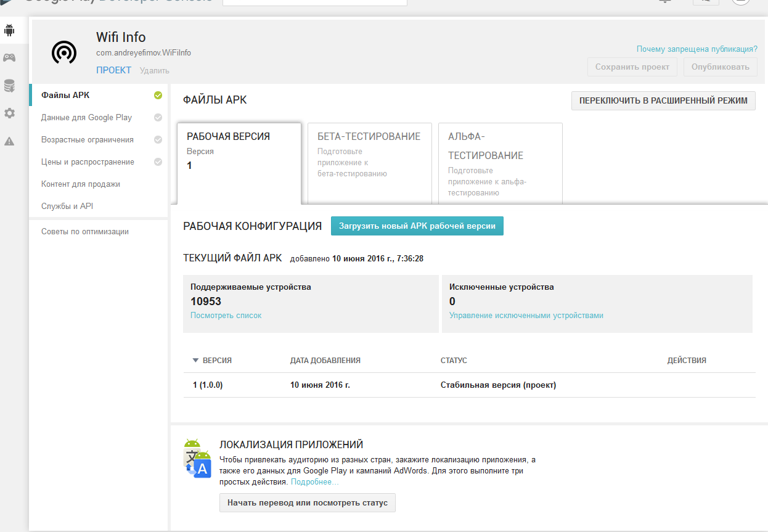This screenshot has width=768, height=532.
Task: Select the БЕТА-ТЕСТИРОВАНИЕ tab
Action: pyautogui.click(x=370, y=163)
